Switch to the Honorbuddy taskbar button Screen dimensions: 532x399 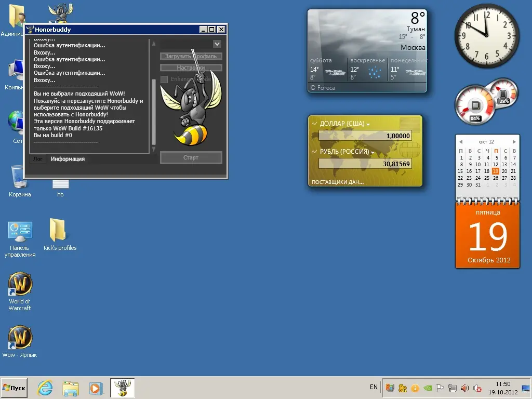123,388
